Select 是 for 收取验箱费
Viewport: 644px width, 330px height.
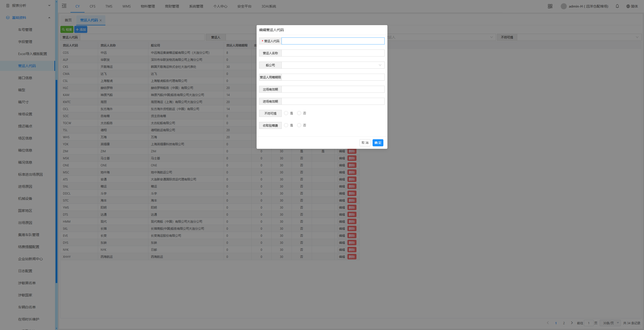286,125
